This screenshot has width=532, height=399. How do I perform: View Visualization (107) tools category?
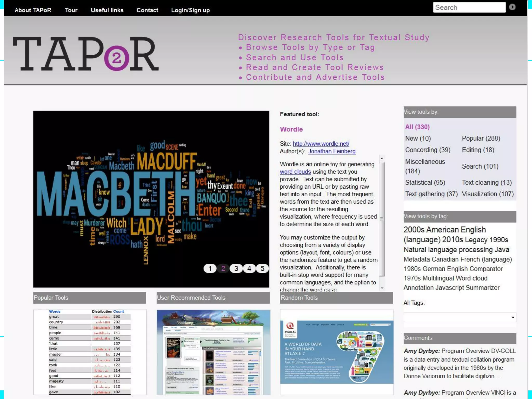(488, 194)
